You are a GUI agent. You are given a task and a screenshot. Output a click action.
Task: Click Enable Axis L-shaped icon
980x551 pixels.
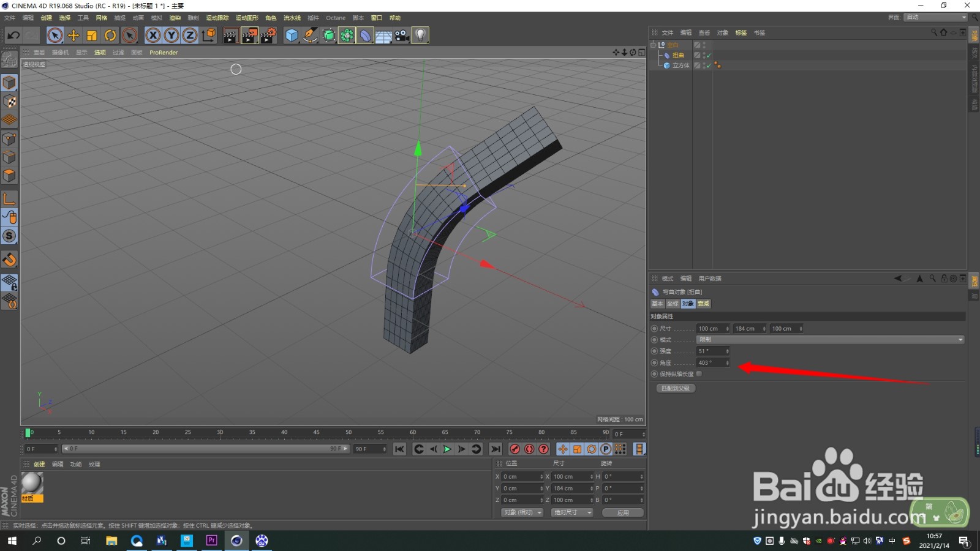click(9, 198)
